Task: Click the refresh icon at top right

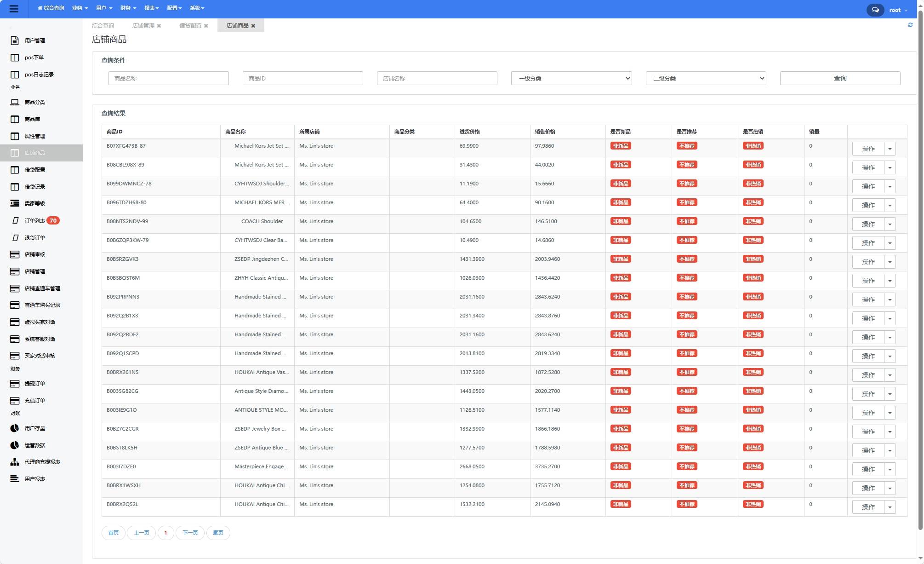Action: tap(910, 25)
